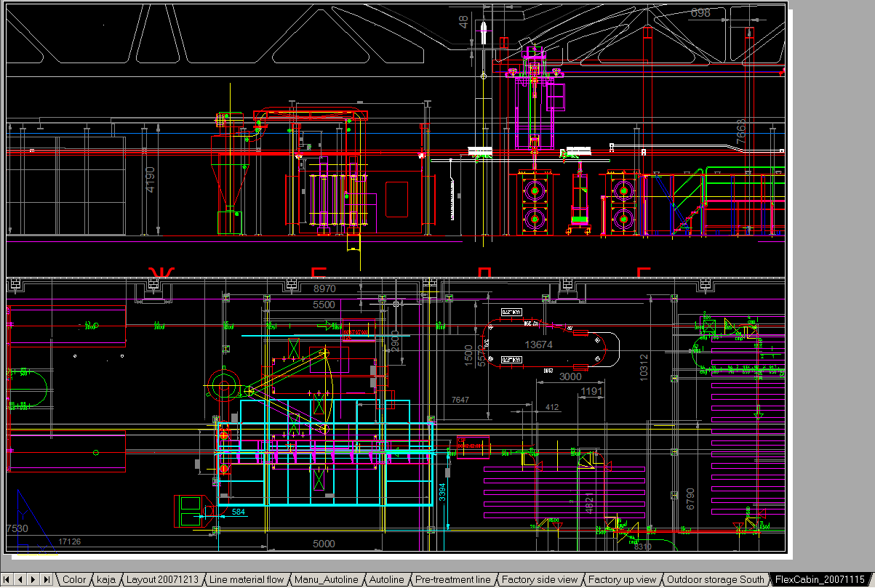Select the 10312 vertical dimension text
The width and height of the screenshot is (875, 588).
click(x=643, y=366)
